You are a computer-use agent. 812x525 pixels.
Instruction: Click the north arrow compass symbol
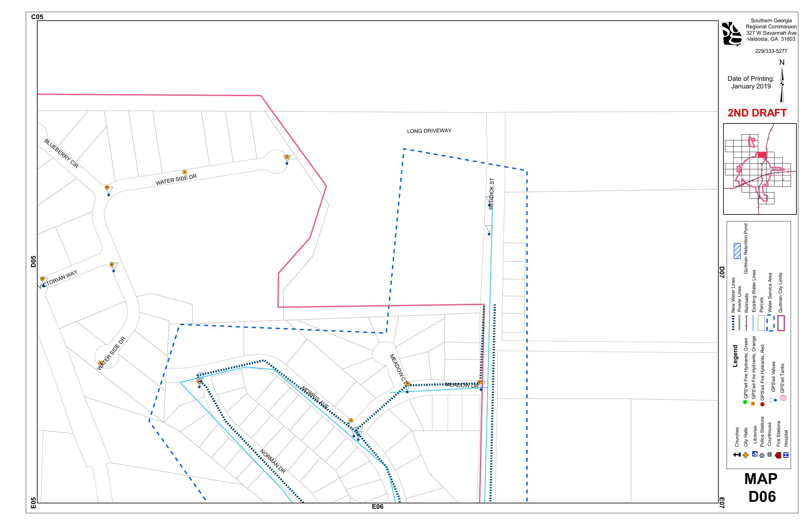[x=782, y=85]
